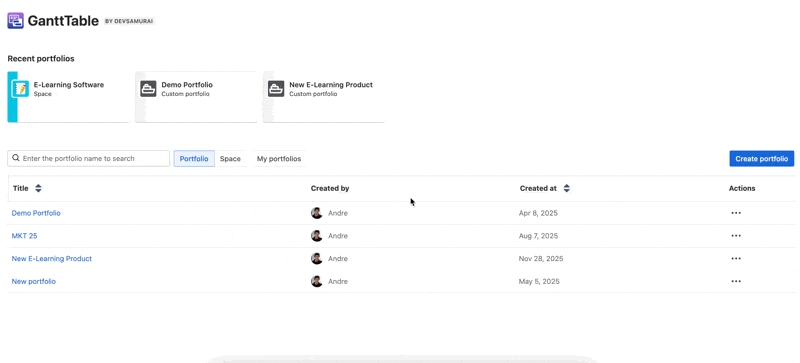Click Andre's avatar in MKT 25 row
The height and width of the screenshot is (363, 800).
point(317,236)
